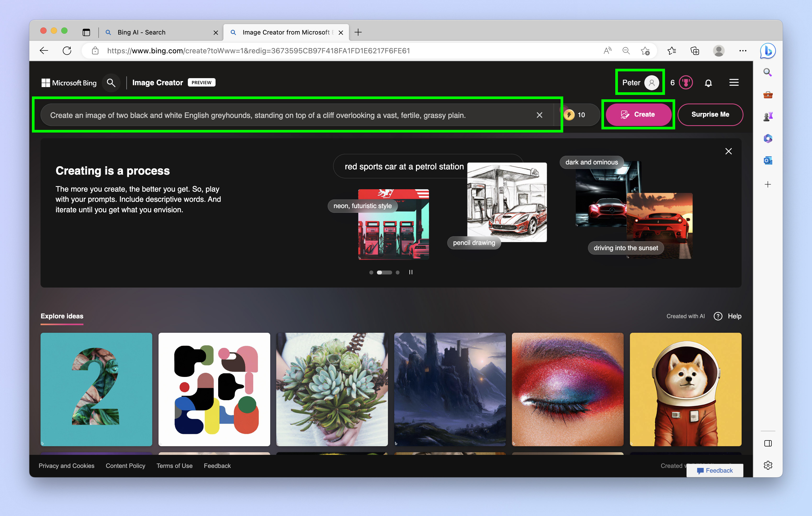
Task: Close the Creating is a process banner
Action: point(728,151)
